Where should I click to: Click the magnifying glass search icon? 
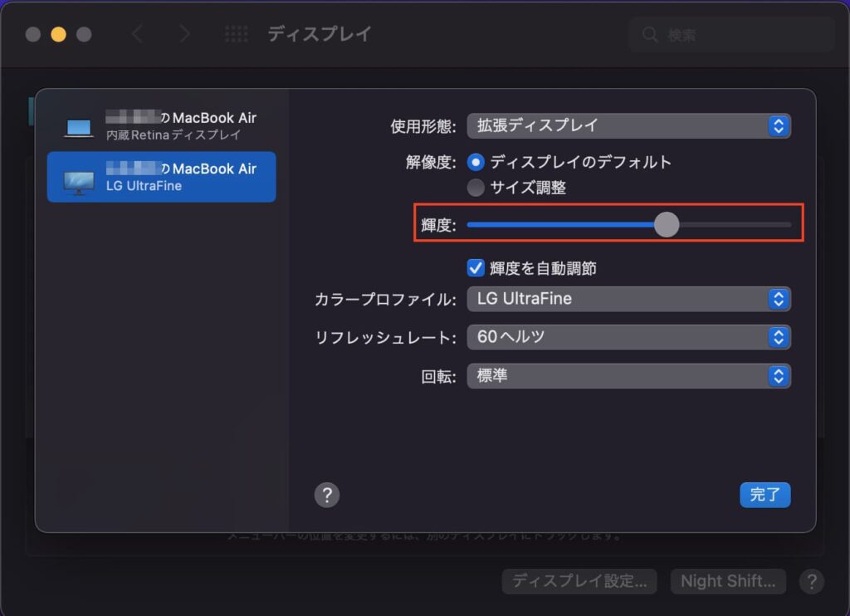point(650,35)
